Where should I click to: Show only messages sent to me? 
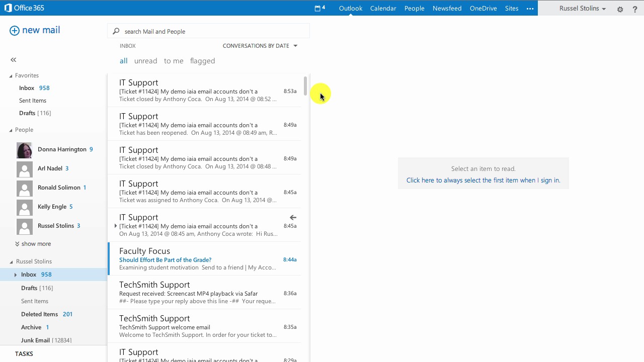(x=174, y=61)
